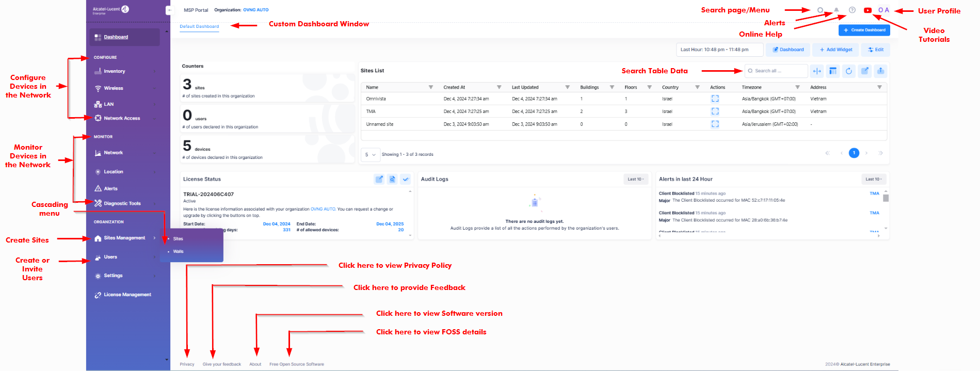Open Audit Logs Last 10 dropdown
Screen dimensions: 980x371
coord(636,179)
